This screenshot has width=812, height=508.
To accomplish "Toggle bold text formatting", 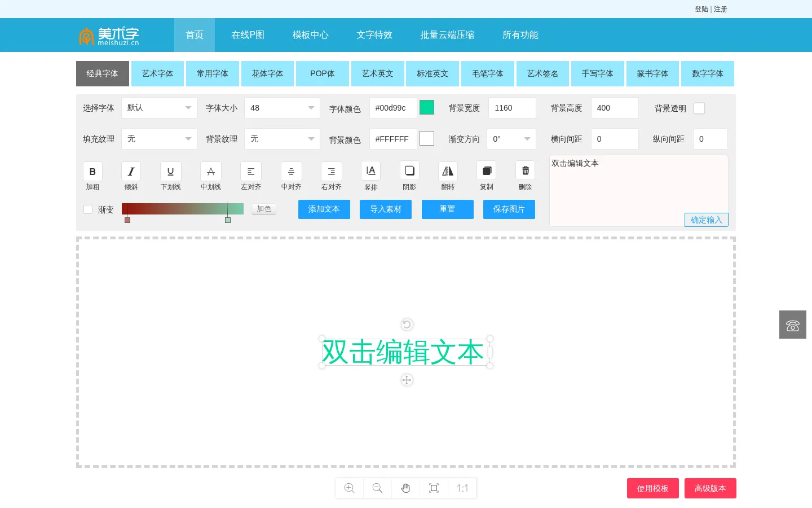I will click(x=92, y=172).
